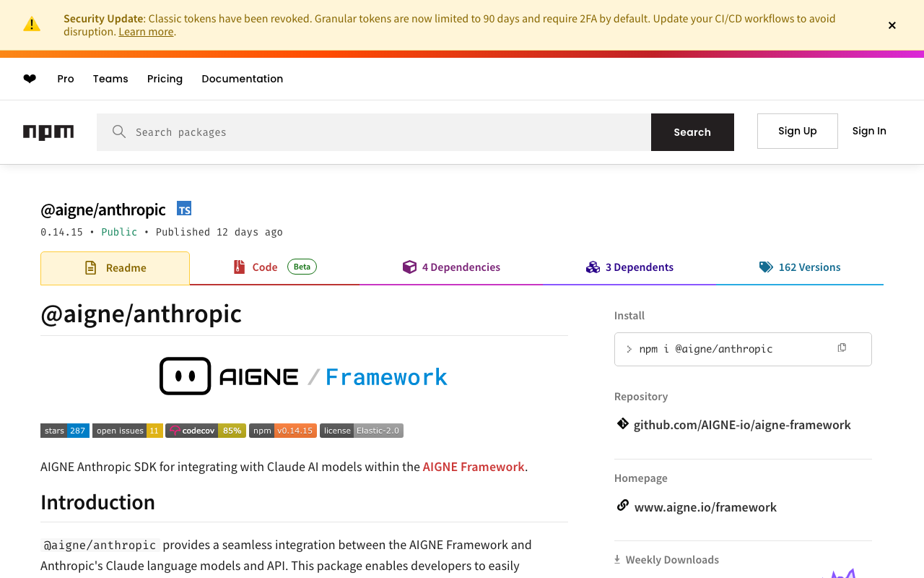
Task: Copy the npm install command
Action: (842, 348)
